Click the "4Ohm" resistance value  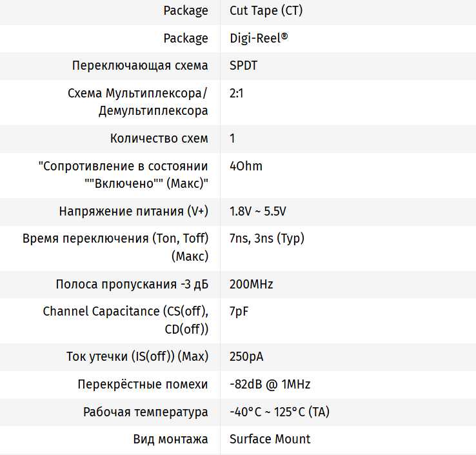(246, 166)
